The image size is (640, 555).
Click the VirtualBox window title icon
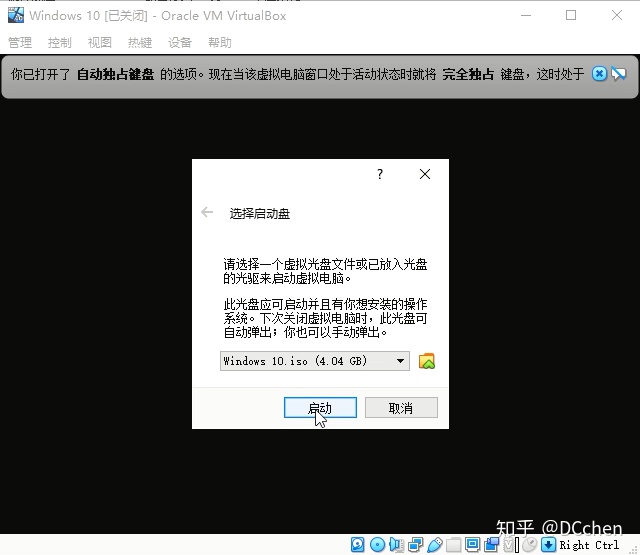16,15
